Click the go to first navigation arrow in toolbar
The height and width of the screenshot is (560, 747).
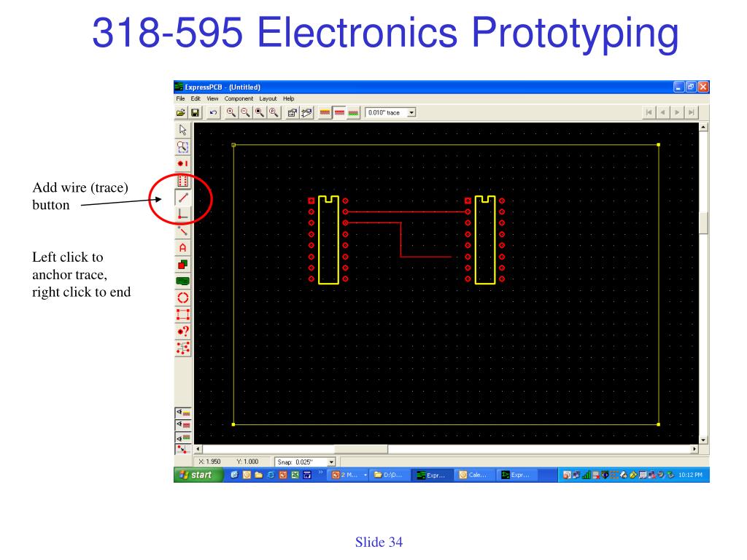[x=649, y=113]
